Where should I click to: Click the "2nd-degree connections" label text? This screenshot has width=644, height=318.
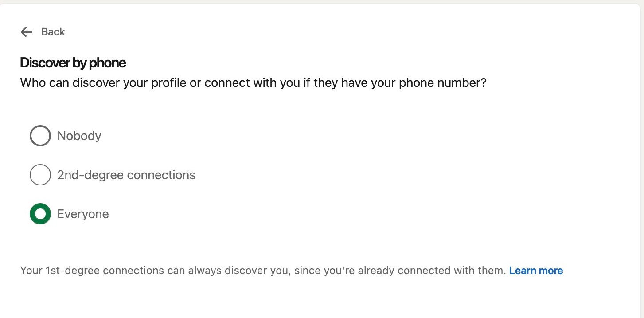tap(126, 175)
